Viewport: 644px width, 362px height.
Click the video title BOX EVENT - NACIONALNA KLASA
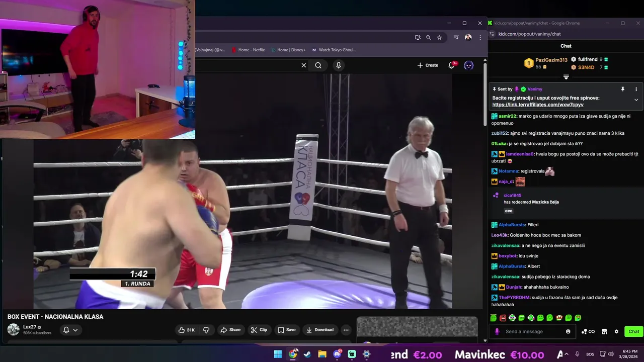click(x=55, y=317)
